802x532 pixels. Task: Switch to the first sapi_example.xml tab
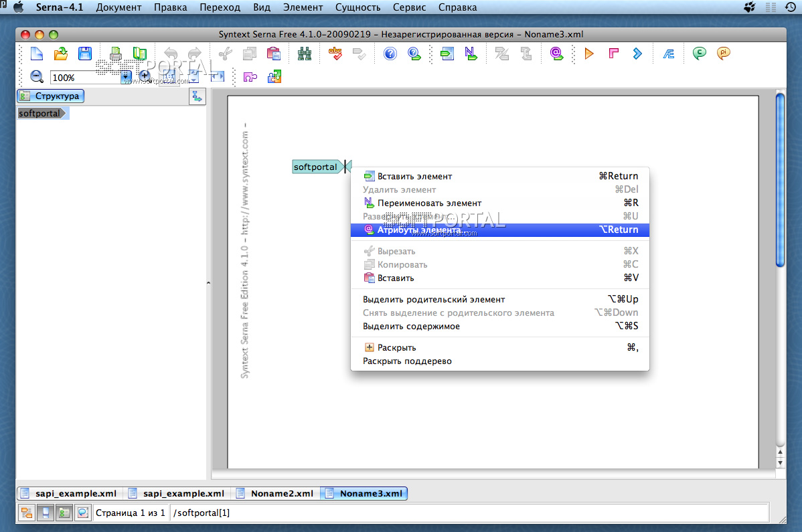pos(70,493)
